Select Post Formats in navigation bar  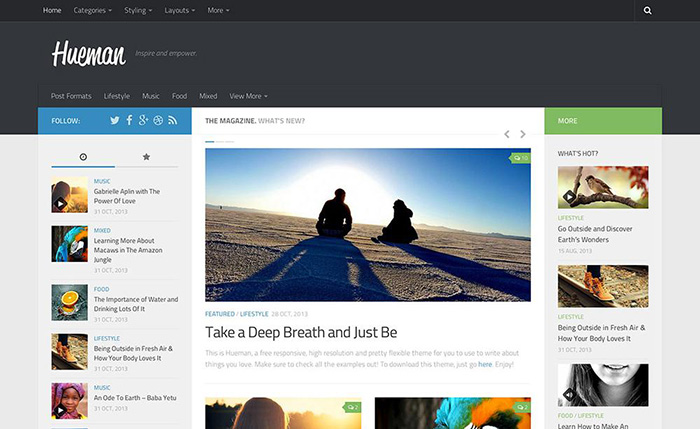point(71,96)
